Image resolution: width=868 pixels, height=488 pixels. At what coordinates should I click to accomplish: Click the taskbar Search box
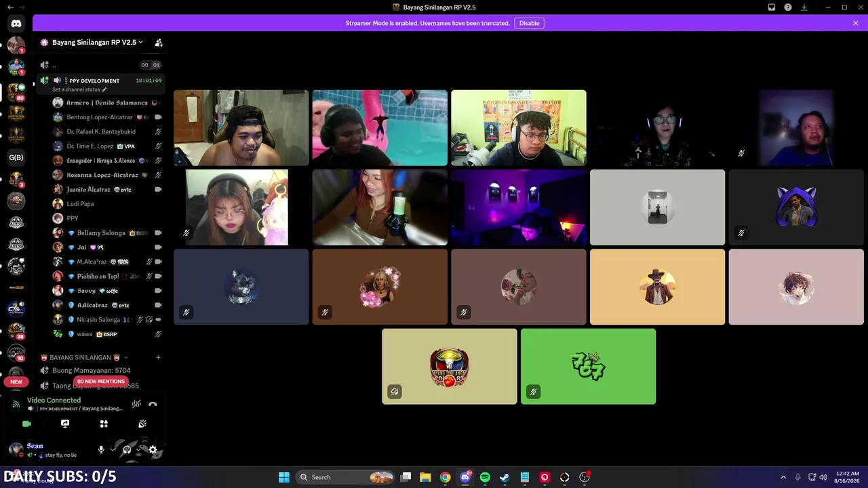pyautogui.click(x=346, y=477)
